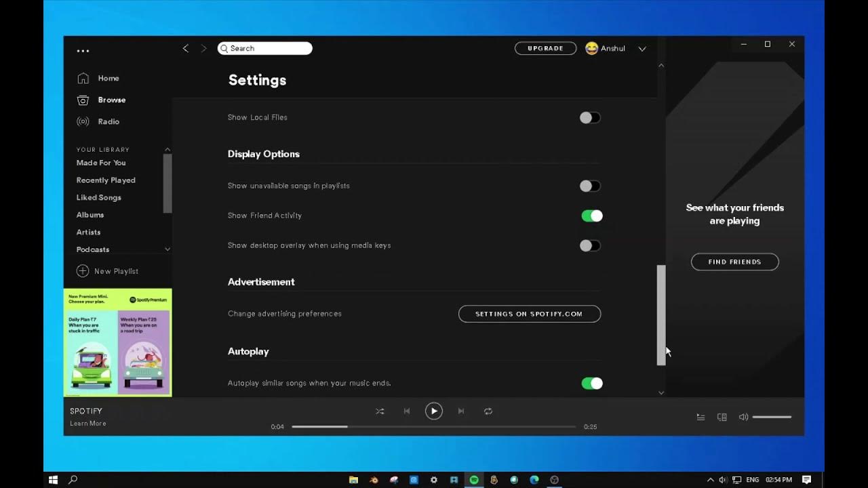Image resolution: width=868 pixels, height=488 pixels.
Task: Open the Anshul profile avatar
Action: tap(592, 48)
